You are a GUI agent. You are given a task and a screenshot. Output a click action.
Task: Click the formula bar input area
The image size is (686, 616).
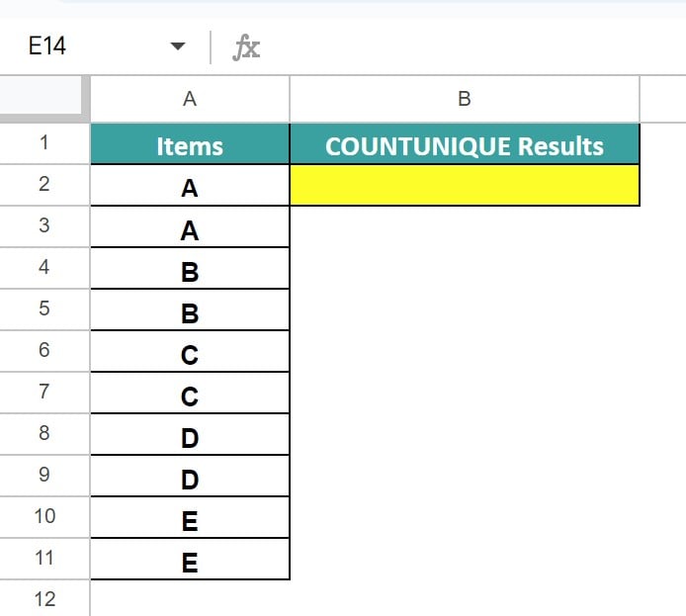point(474,46)
